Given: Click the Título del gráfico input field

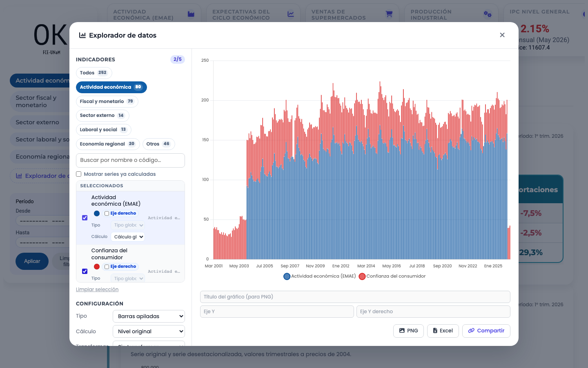Looking at the screenshot, I should (x=355, y=297).
